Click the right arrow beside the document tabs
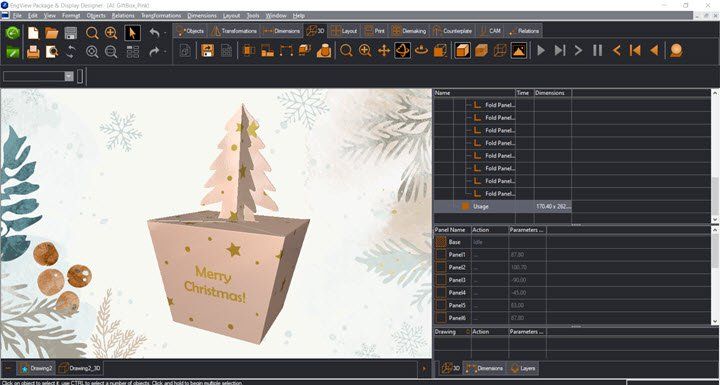 pos(424,368)
